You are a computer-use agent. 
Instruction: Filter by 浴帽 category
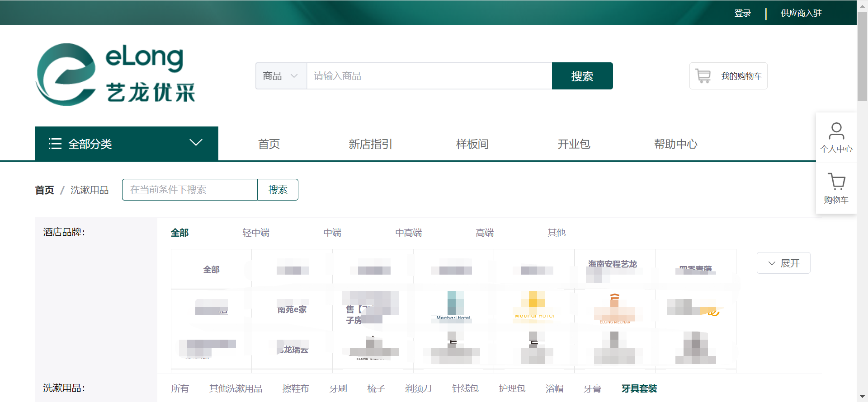click(x=555, y=388)
